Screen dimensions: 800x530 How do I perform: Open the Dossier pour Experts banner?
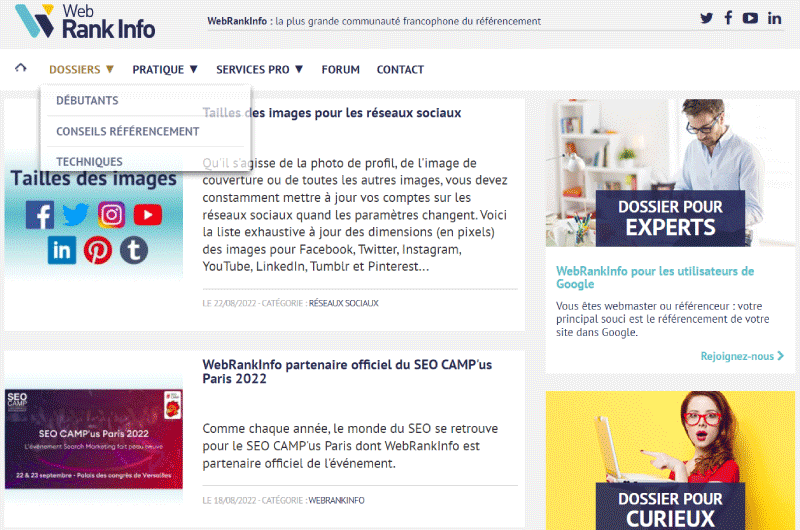(x=670, y=173)
